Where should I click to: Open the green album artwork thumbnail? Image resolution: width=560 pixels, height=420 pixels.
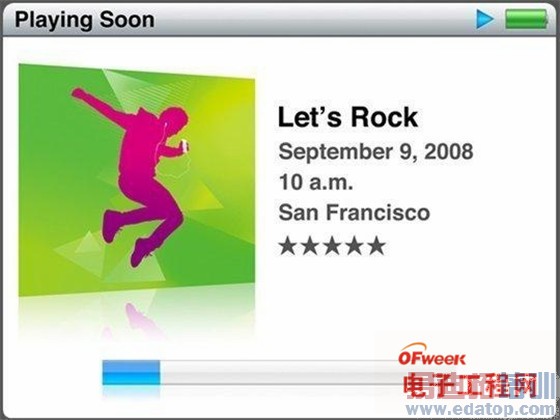[x=137, y=180]
